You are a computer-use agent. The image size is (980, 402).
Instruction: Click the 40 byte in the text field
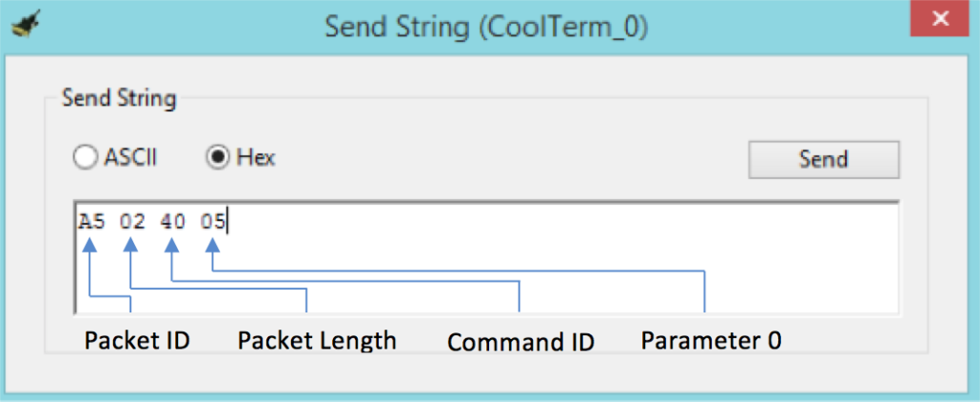click(172, 222)
